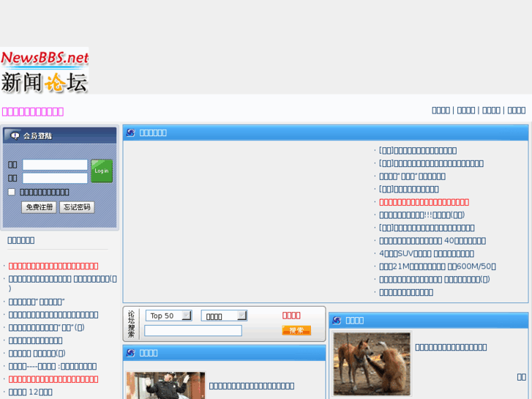Open the only red link in the main news list
The image size is (532, 399).
point(424,202)
